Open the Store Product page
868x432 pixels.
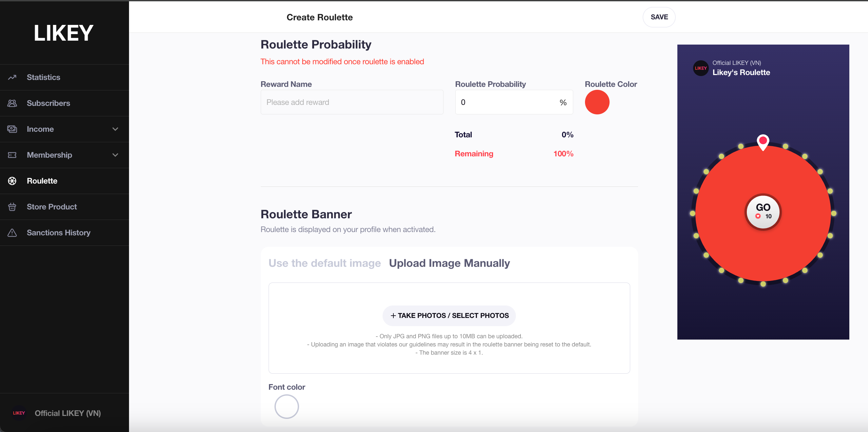click(64, 207)
